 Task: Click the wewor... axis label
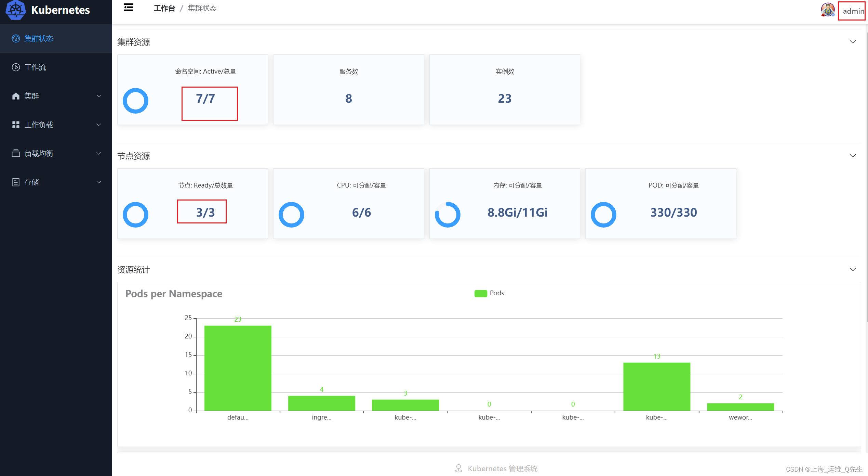pos(740,417)
